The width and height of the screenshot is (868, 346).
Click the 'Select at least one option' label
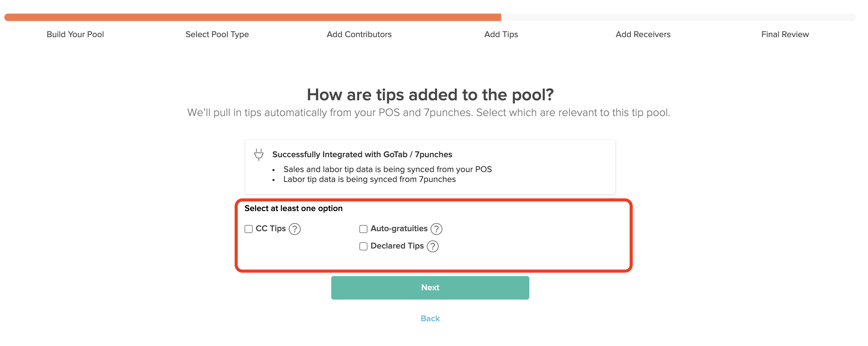click(293, 208)
